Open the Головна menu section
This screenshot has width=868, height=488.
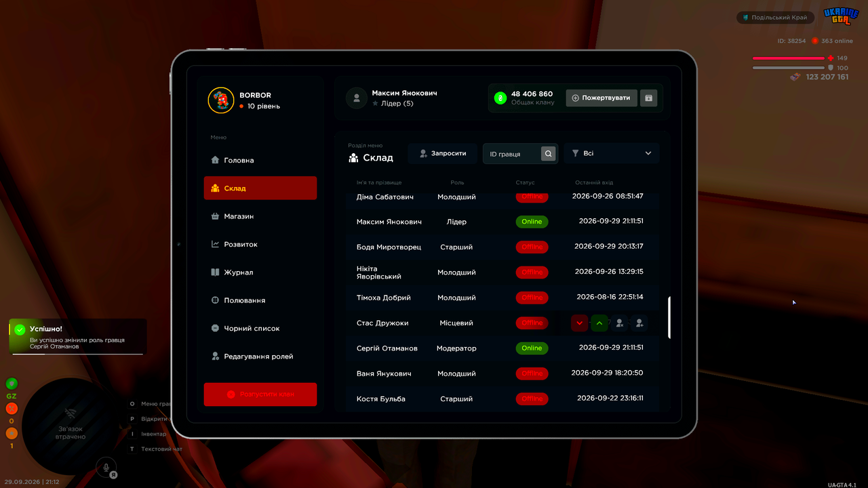260,160
